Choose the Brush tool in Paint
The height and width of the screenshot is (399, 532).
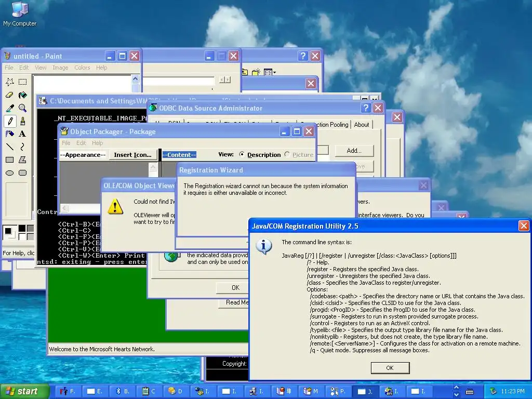[x=23, y=121]
